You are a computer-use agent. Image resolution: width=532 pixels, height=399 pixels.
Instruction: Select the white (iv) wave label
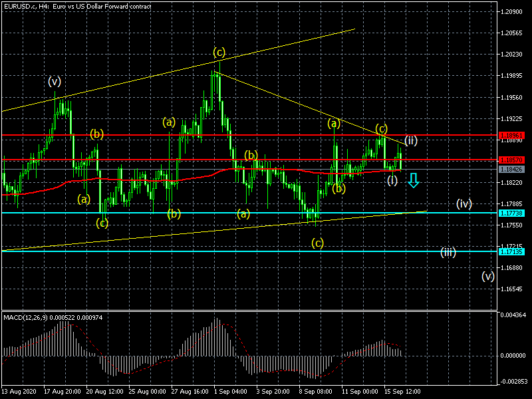point(464,203)
